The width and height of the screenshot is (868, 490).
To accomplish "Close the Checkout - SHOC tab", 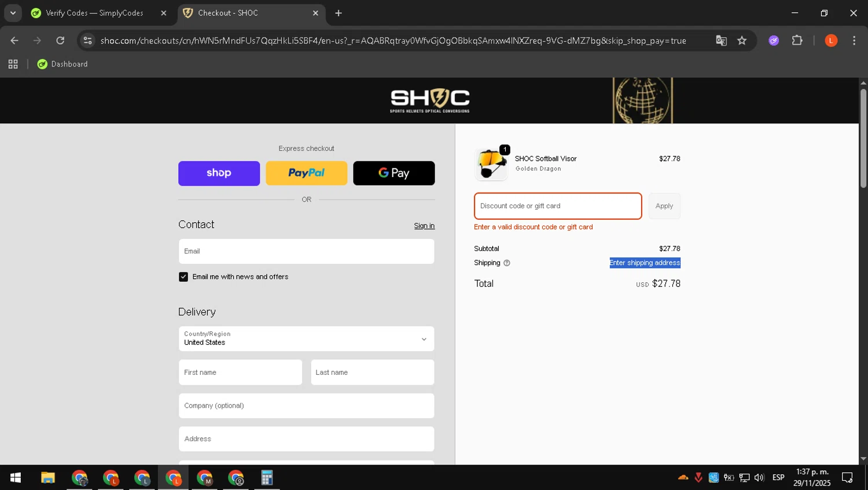I will click(x=315, y=13).
